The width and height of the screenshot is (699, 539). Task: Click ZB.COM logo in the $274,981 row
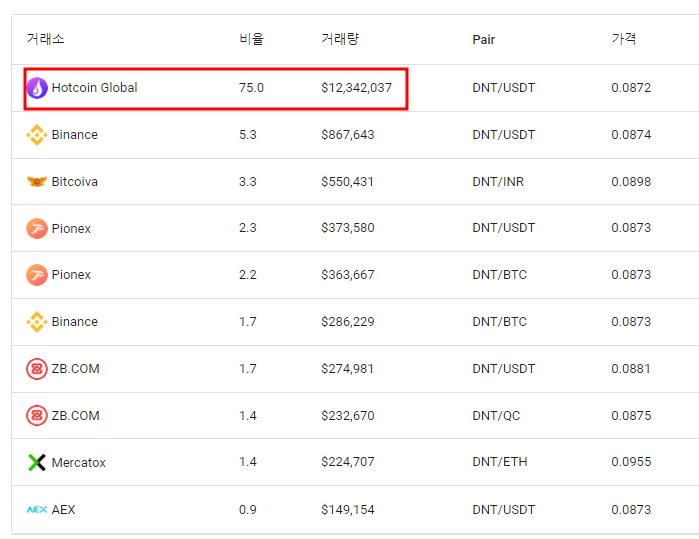(x=37, y=369)
